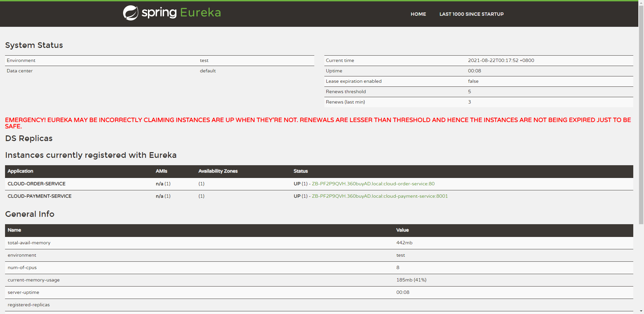Image resolution: width=644 pixels, height=314 pixels.
Task: Click the 'Data center' label
Action: 20,71
